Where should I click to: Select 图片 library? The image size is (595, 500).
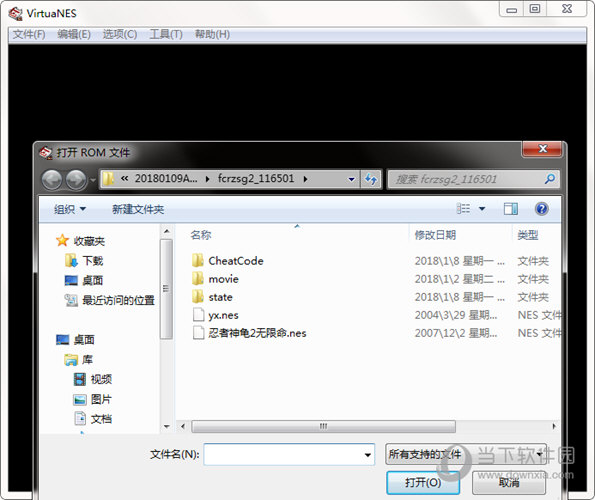click(101, 399)
